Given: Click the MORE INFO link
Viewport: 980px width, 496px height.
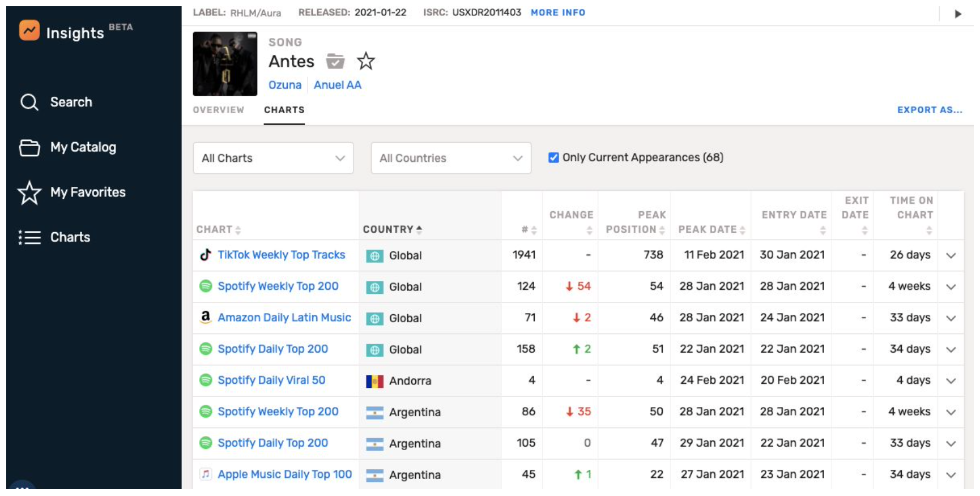Looking at the screenshot, I should click(557, 12).
